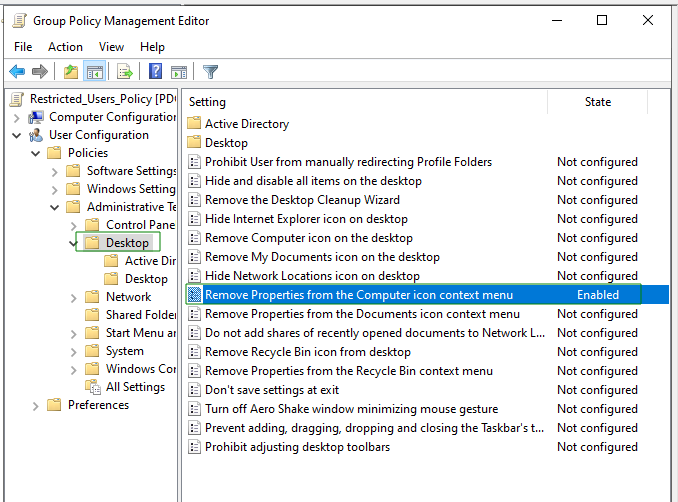
Task: Select Start Menu and Taskbar in tree
Action: tap(141, 333)
